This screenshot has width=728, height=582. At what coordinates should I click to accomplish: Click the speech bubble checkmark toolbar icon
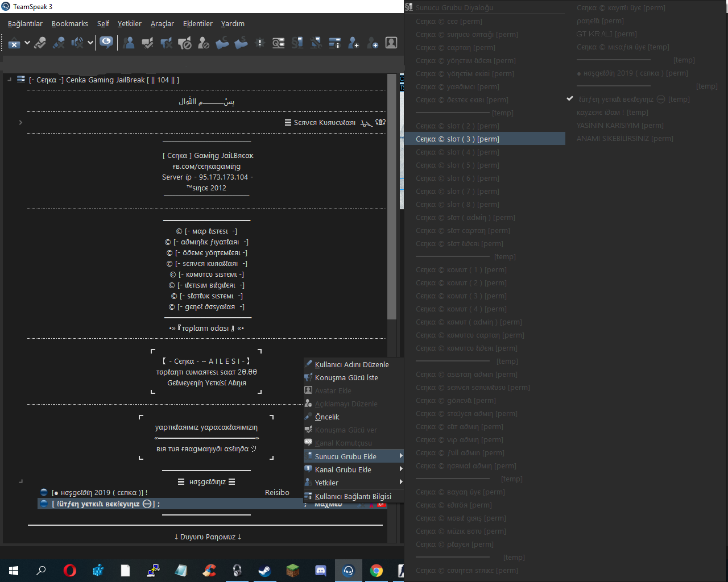click(x=148, y=43)
